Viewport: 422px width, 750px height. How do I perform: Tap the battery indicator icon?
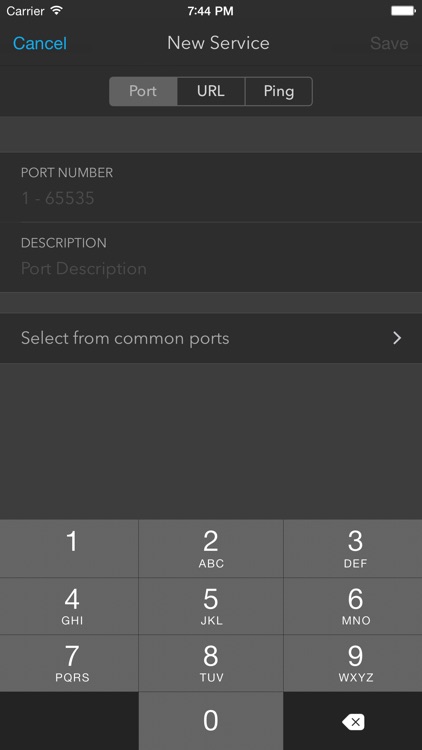[402, 11]
